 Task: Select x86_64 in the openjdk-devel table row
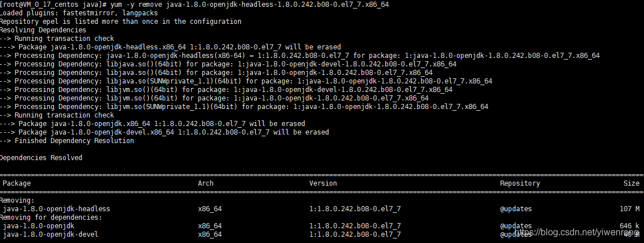pyautogui.click(x=210, y=234)
